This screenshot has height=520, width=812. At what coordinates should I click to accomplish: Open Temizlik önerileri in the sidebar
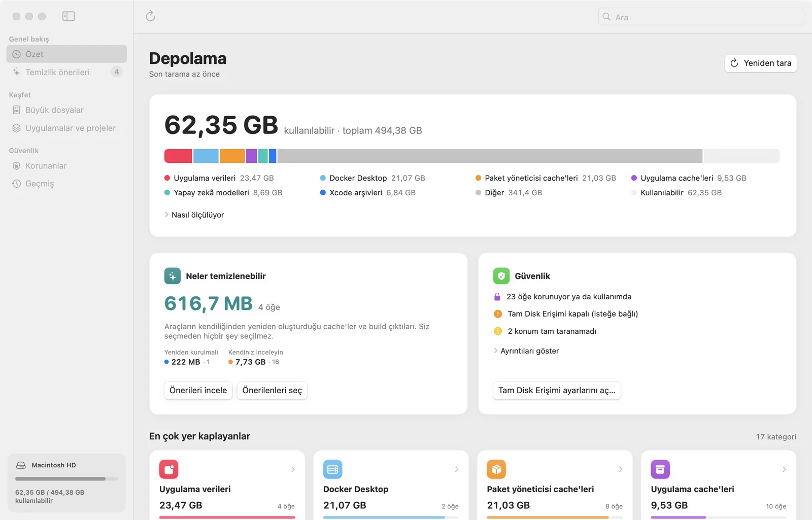coord(66,72)
